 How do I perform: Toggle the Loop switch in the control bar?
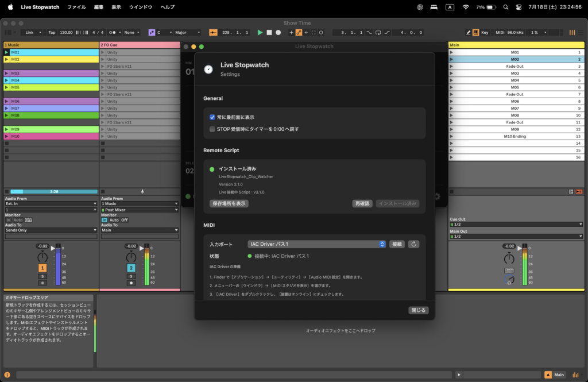click(378, 33)
